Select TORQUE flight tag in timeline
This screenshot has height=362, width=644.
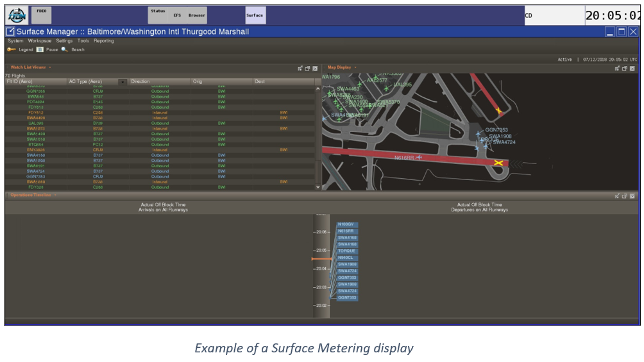click(347, 251)
